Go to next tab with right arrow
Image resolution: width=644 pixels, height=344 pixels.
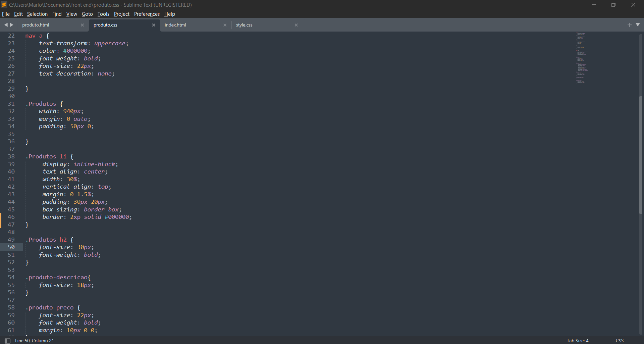click(x=12, y=25)
